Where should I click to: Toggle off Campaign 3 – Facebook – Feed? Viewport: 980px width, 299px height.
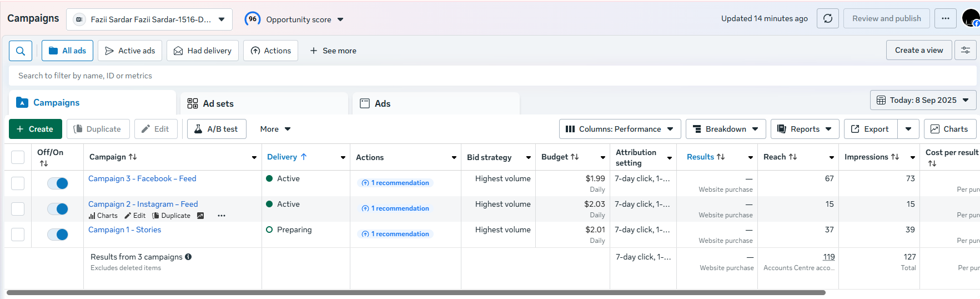[58, 183]
